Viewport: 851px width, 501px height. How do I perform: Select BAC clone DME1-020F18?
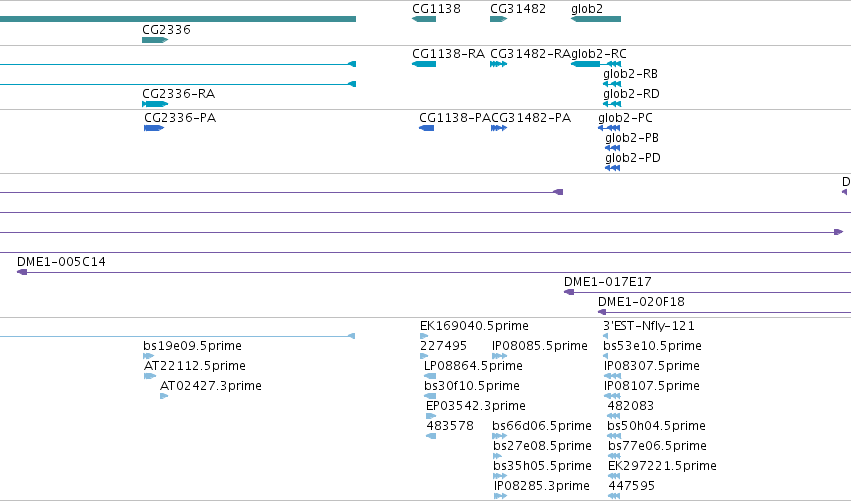pos(725,312)
